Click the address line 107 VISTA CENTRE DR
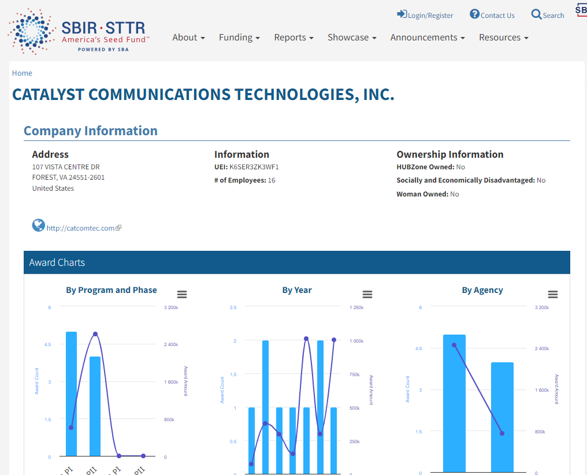Screen dimensions: 587x475 66,167
